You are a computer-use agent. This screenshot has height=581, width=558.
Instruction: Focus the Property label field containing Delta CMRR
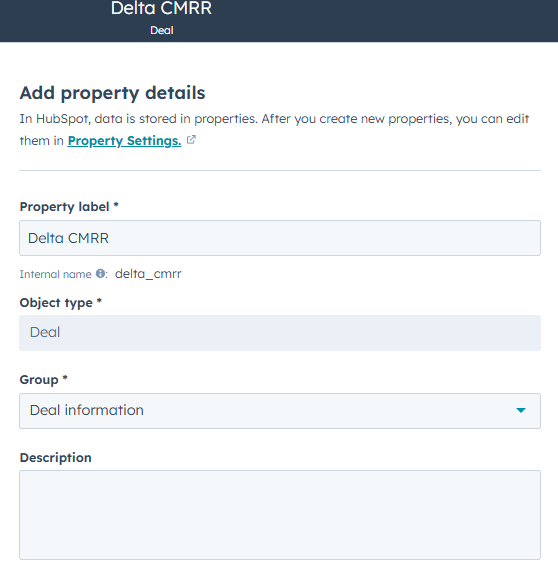coord(280,238)
